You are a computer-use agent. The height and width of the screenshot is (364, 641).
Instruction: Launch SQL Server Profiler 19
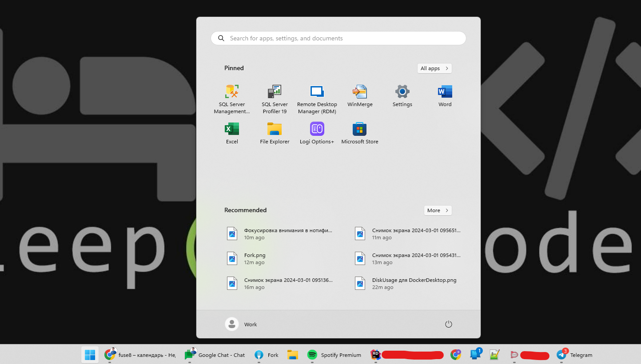tap(275, 99)
